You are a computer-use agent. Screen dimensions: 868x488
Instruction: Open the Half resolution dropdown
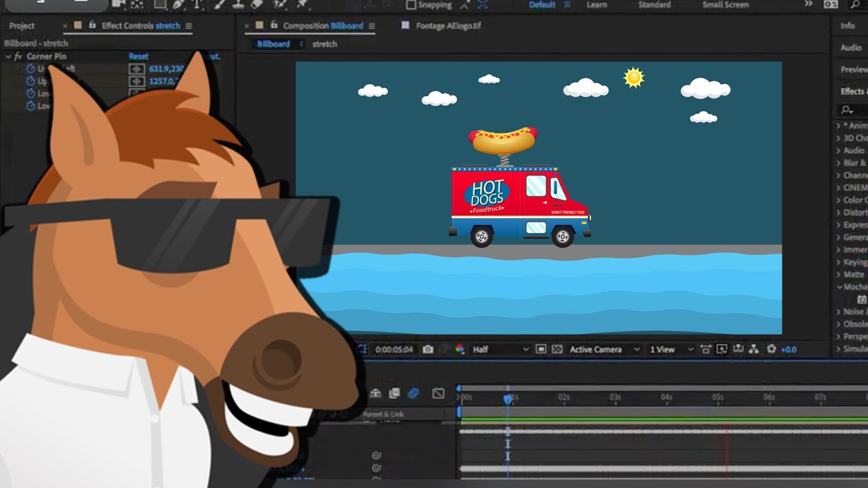[500, 349]
